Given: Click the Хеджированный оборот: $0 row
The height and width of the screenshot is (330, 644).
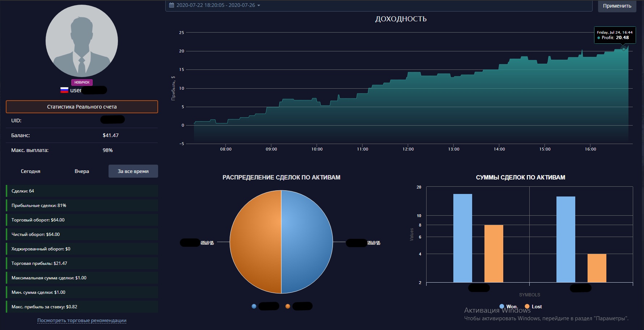Looking at the screenshot, I should [82, 249].
